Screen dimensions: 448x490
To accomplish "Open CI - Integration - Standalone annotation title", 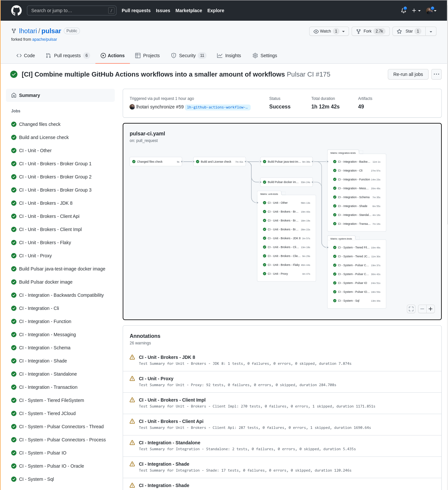I will (170, 443).
